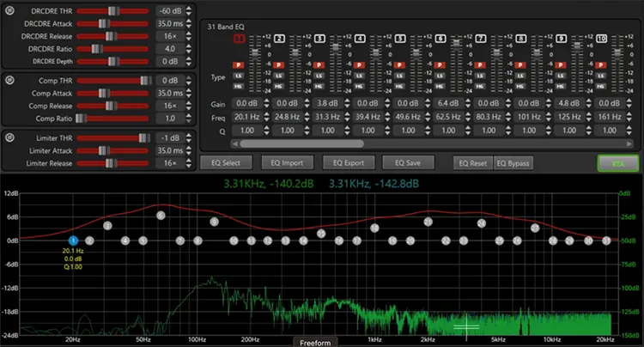Screen dimensions: 644x347
Task: Click node 31 on the EQ curve graph
Action: [606, 240]
